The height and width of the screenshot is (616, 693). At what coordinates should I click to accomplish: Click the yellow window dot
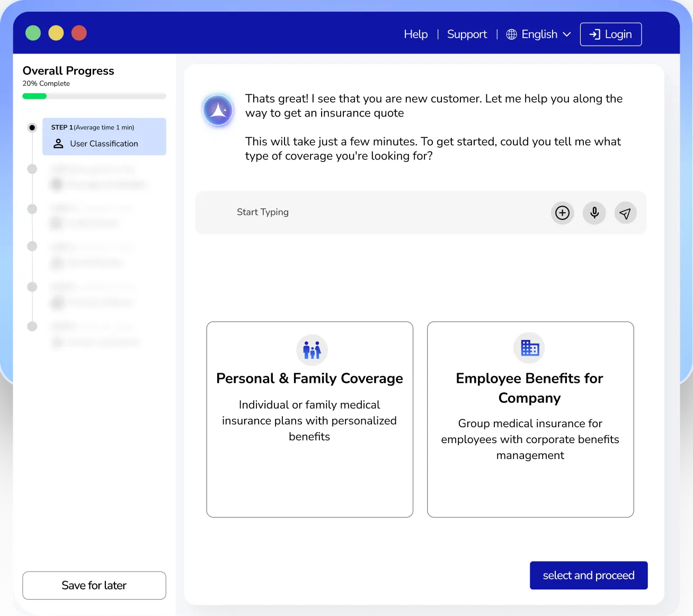pos(56,33)
